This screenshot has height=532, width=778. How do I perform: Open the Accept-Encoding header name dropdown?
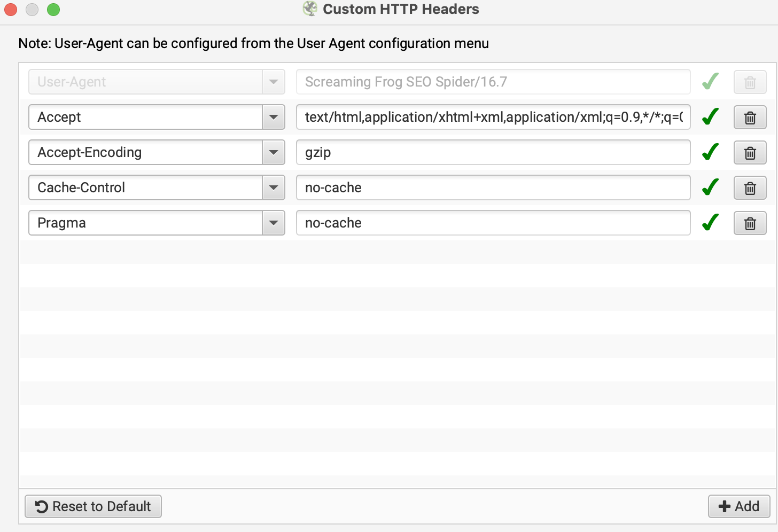(274, 152)
